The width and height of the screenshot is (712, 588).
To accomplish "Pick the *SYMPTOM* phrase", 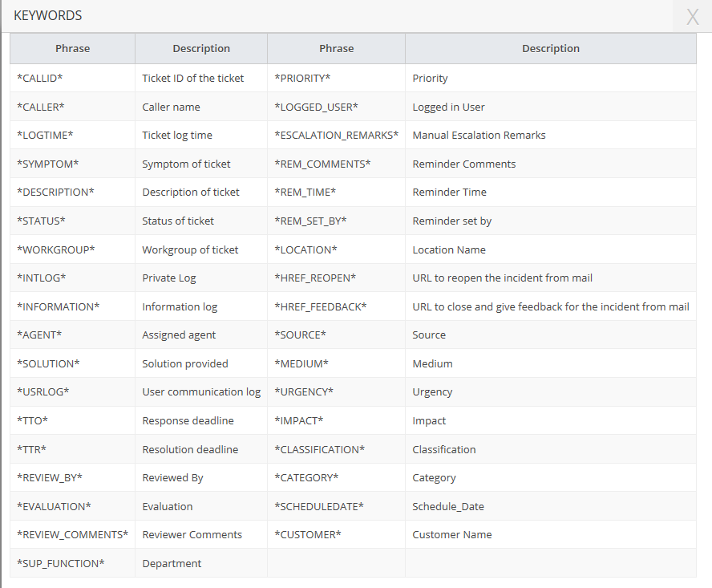I will coord(47,164).
